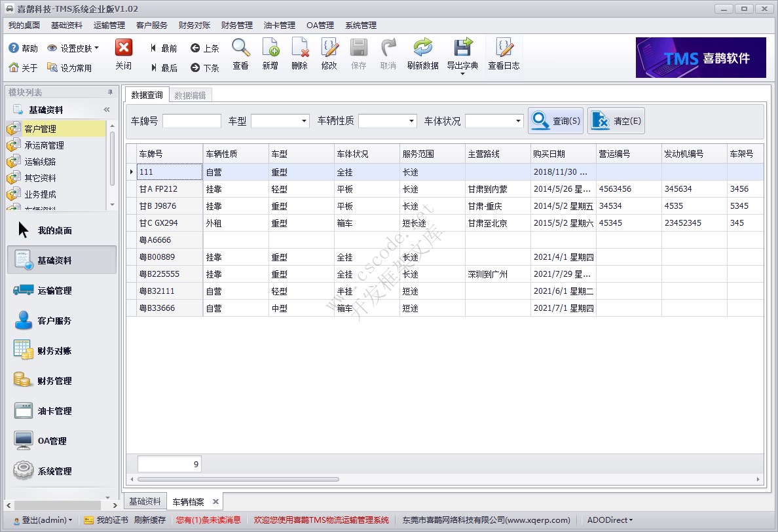
Task: Open 基础资料 menu in menu bar
Action: pos(67,26)
